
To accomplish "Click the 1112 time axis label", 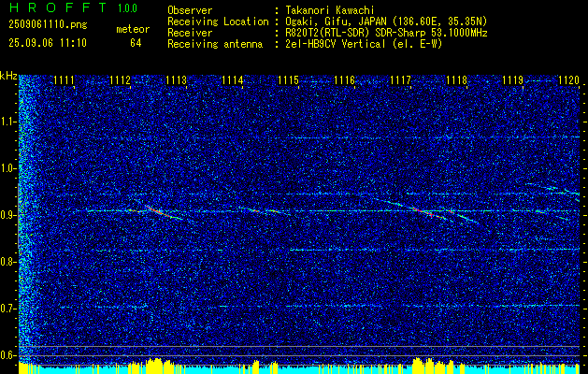I will tap(120, 80).
